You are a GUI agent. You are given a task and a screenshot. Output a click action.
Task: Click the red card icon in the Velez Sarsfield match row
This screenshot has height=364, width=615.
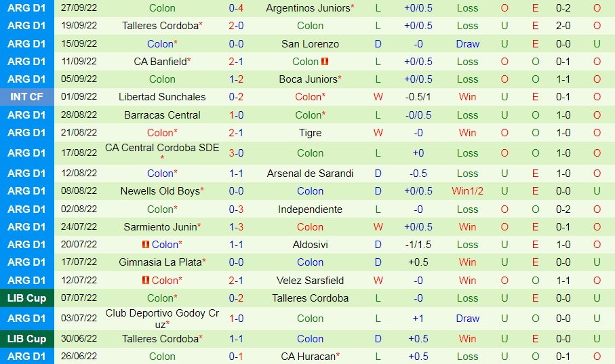pyautogui.click(x=146, y=281)
